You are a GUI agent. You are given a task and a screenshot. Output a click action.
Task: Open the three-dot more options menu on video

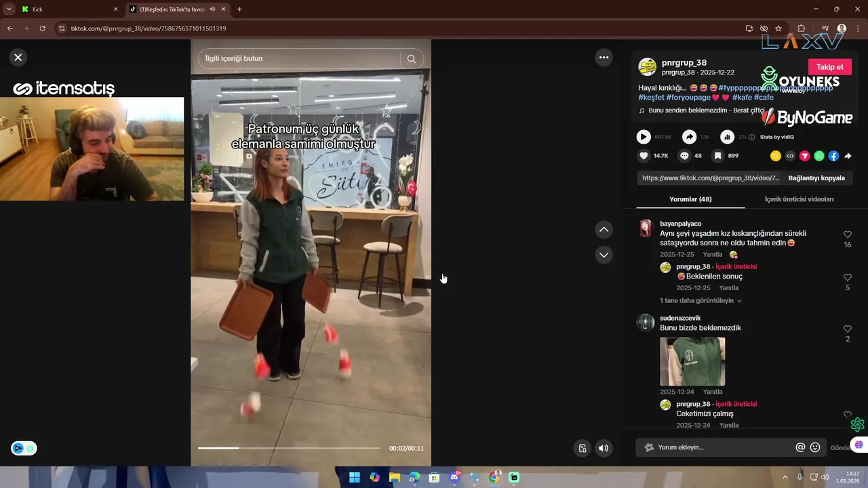coord(604,58)
